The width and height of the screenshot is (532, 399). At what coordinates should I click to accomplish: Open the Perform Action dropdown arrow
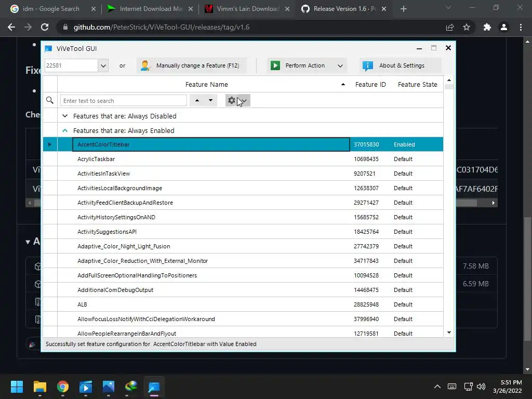340,66
